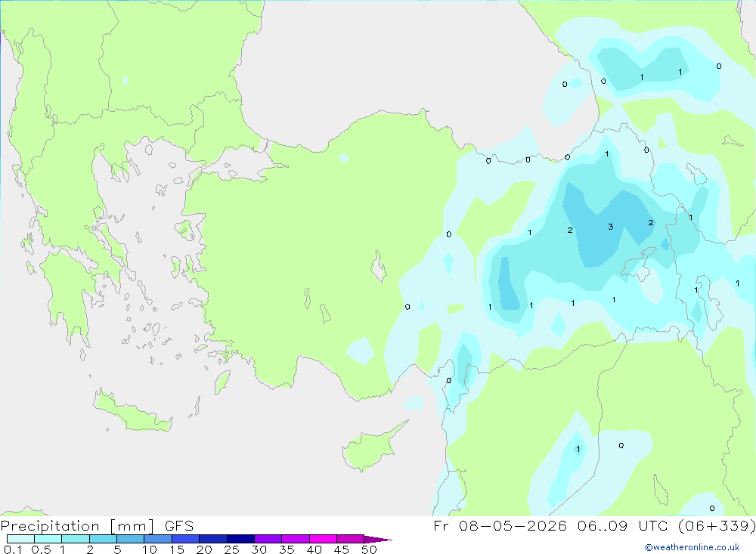Click the 15–20 mm legend swatch
The image size is (756, 554).
pos(185,539)
